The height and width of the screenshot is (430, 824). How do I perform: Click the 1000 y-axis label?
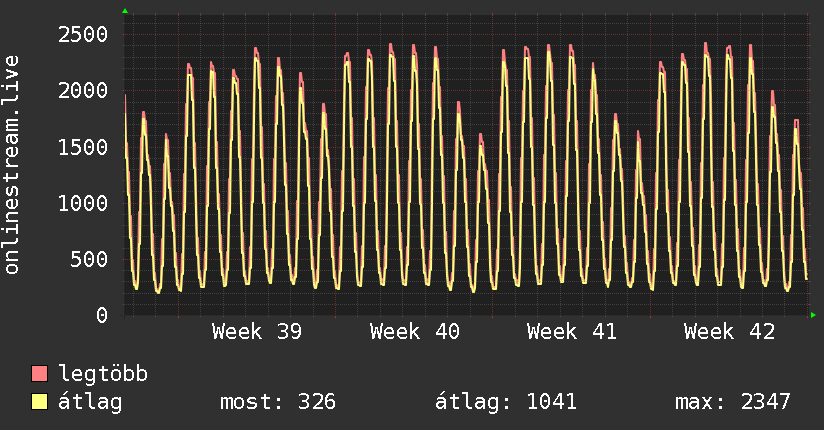[x=83, y=203]
